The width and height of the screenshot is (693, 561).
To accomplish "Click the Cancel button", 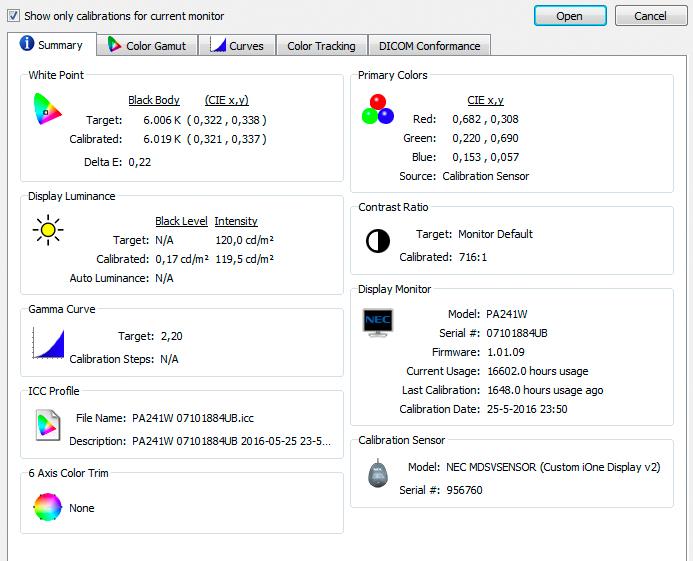I will pyautogui.click(x=651, y=16).
